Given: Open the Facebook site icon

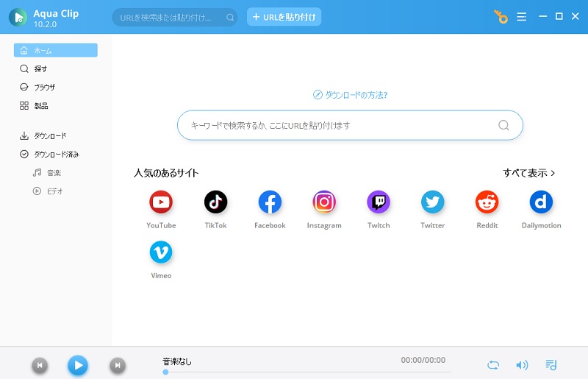Looking at the screenshot, I should [270, 202].
